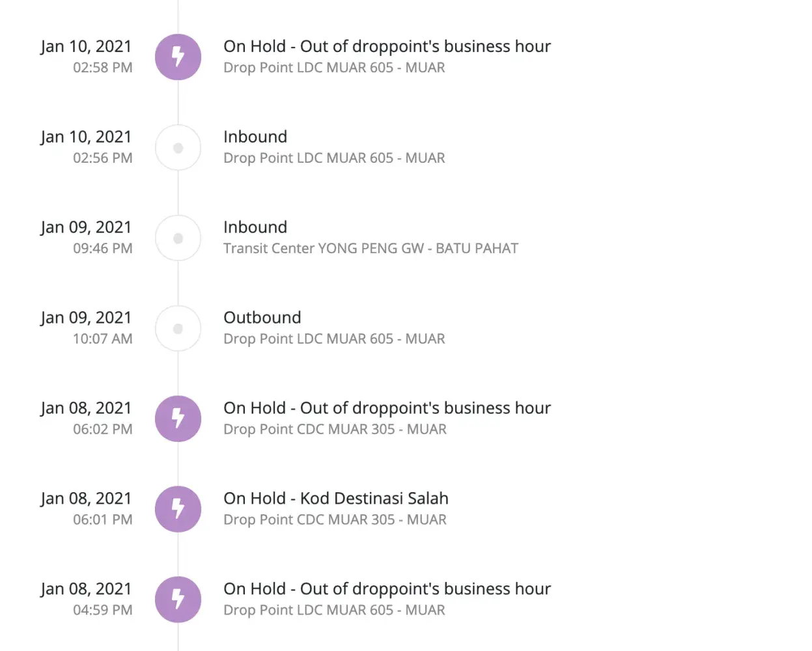
Task: Click the lightning icon for the 04:59 PM event
Action: [178, 600]
